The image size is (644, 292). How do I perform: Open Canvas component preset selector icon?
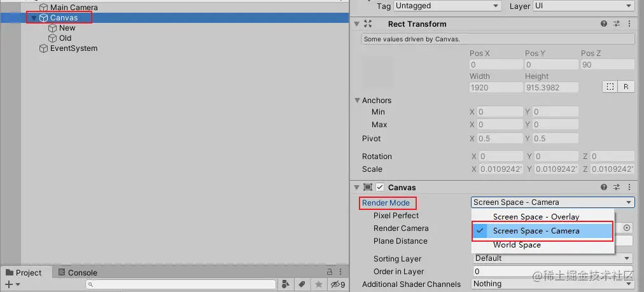(x=617, y=187)
